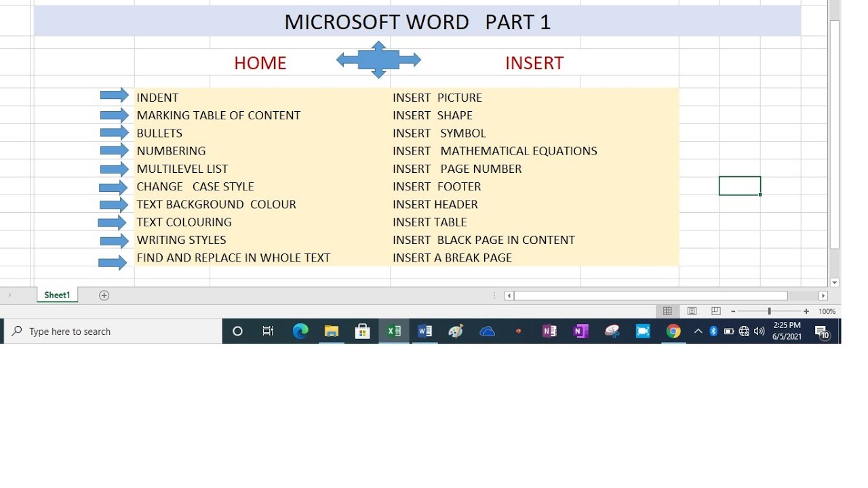Switch to Excel taskbar icon
This screenshot has height=488, width=868.
(x=394, y=331)
